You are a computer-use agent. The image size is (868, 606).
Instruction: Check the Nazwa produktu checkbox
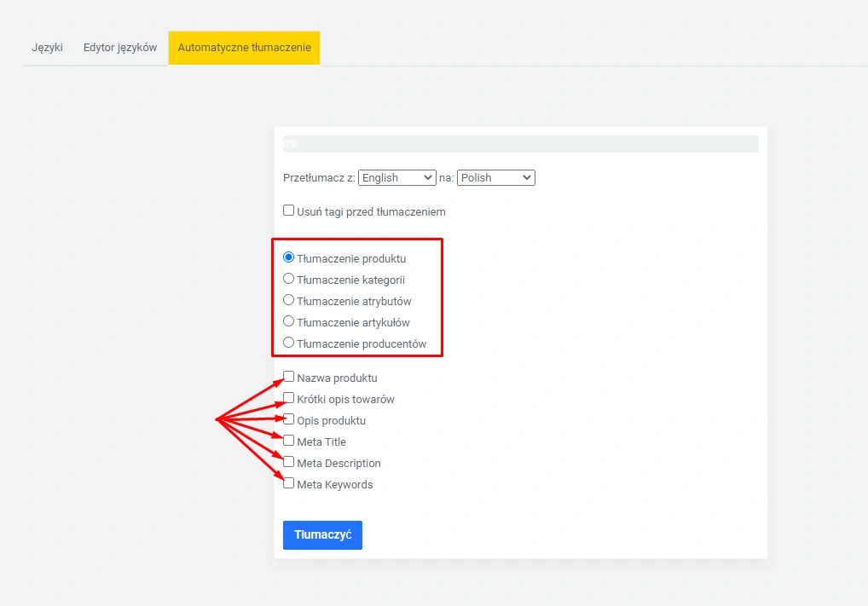pos(289,377)
